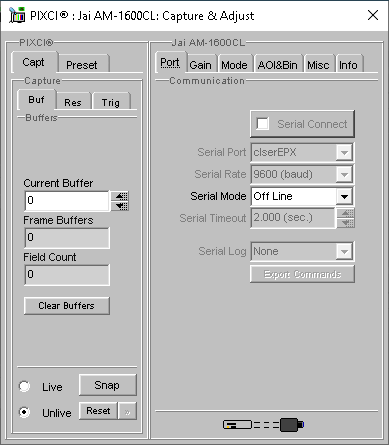
Task: Click the Current Buffer input field
Action: coord(67,201)
